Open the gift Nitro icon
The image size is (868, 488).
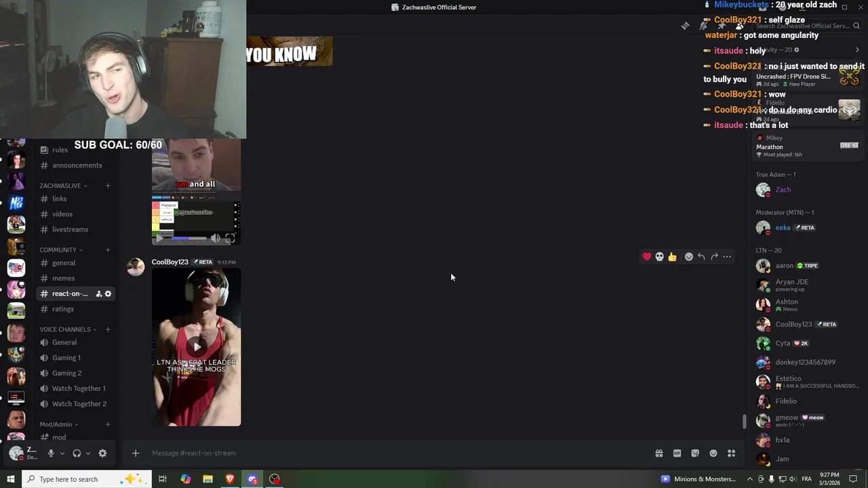tap(658, 453)
